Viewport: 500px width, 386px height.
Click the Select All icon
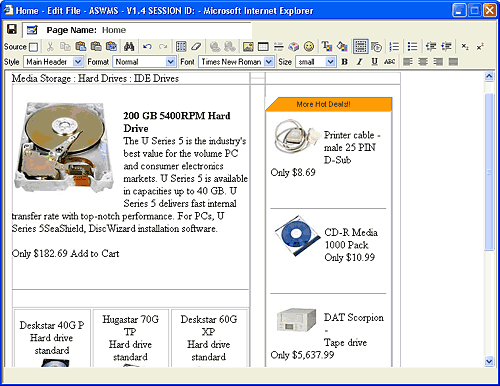(x=181, y=46)
